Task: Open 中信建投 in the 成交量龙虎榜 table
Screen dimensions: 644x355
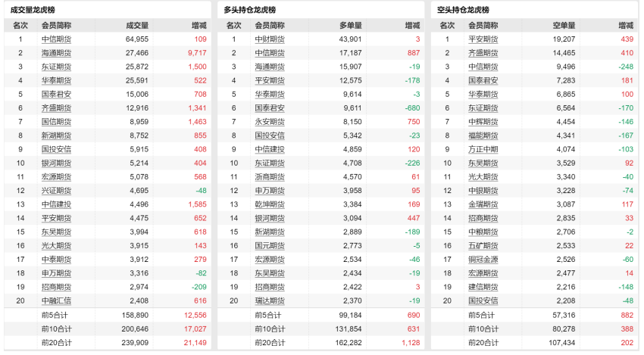Action: pos(56,204)
